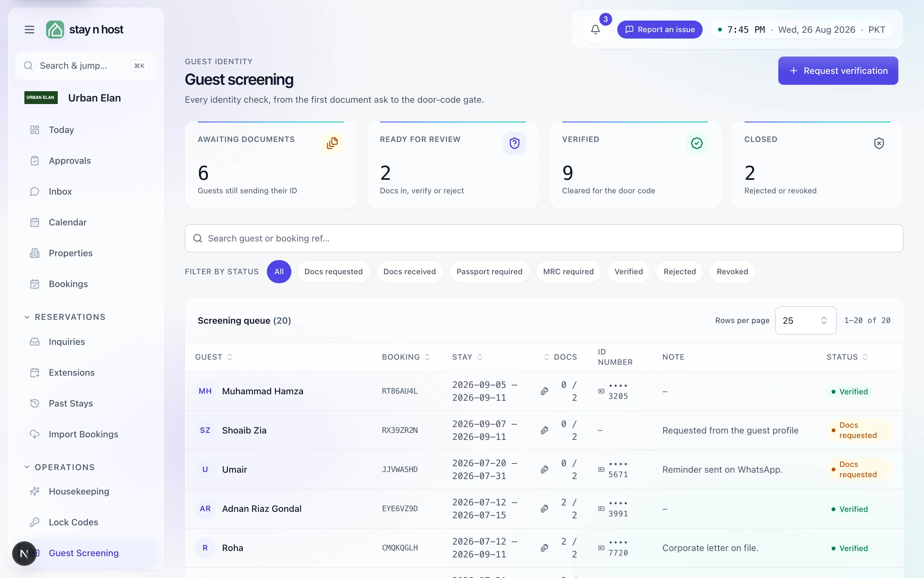Screen dimensions: 924x578
Task: Click the Calendar icon in sidebar
Action: click(35, 223)
